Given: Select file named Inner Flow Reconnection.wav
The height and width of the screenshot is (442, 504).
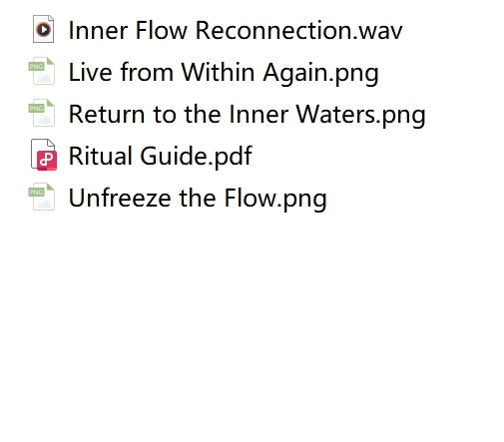Looking at the screenshot, I should click(236, 30).
